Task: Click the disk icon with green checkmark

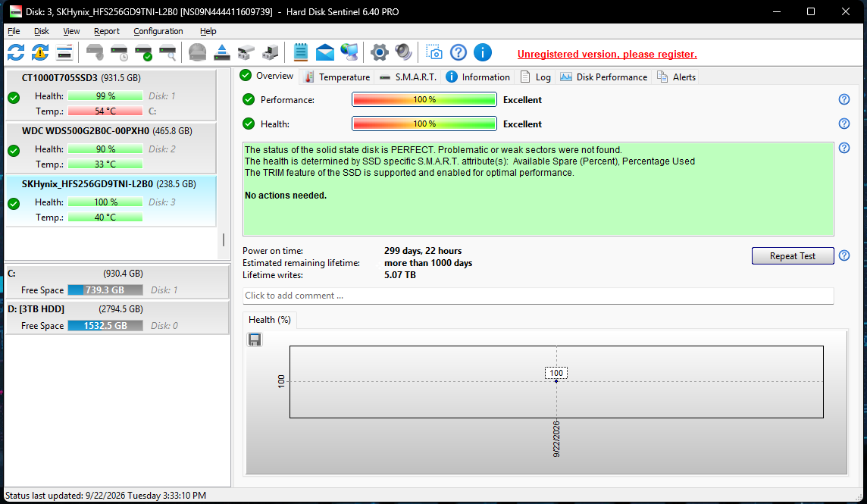Action: tap(144, 52)
